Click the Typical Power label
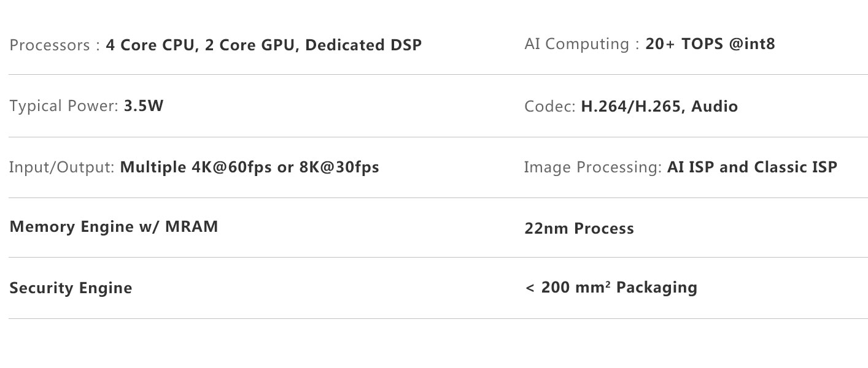Viewport: 868px width, 368px height. [63, 106]
